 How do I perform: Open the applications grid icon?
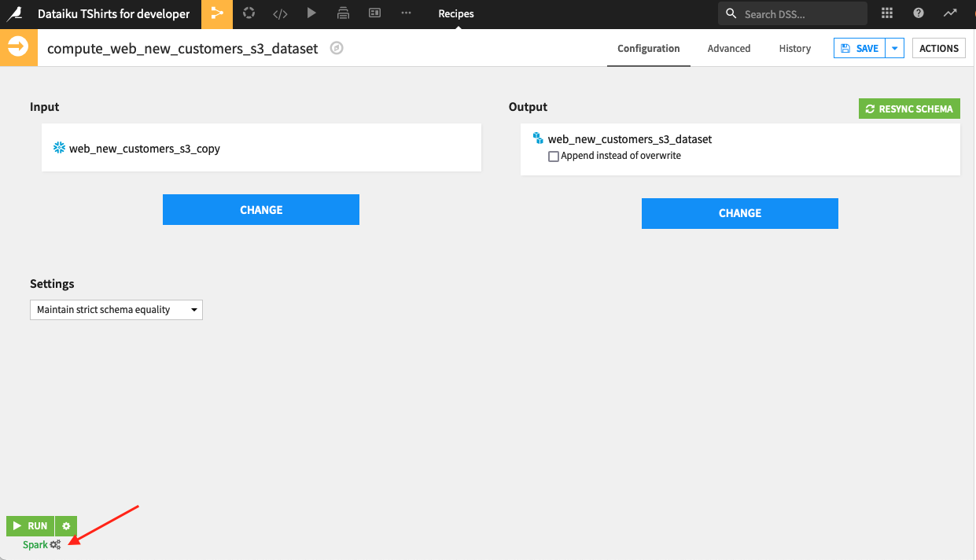coord(887,13)
